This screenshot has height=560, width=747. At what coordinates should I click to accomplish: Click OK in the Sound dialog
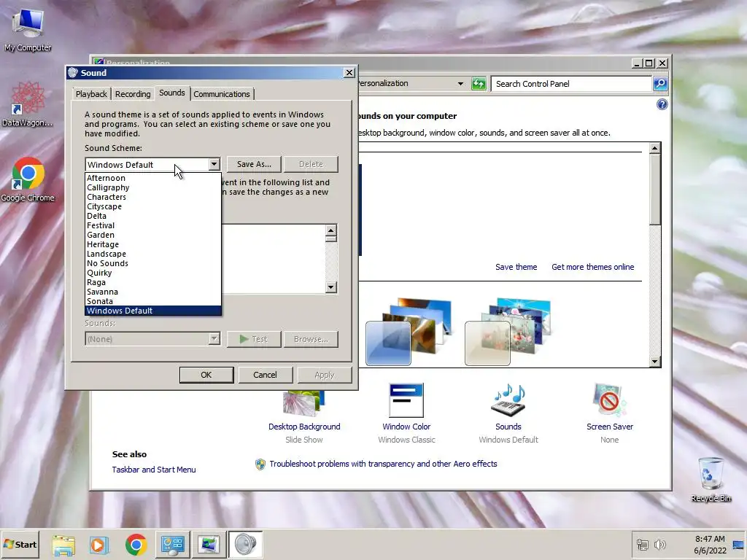pos(206,375)
